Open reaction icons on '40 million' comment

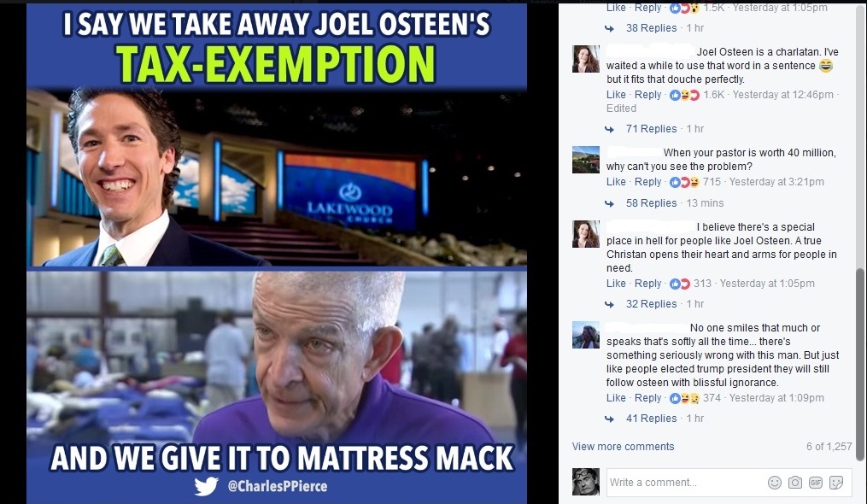(684, 181)
